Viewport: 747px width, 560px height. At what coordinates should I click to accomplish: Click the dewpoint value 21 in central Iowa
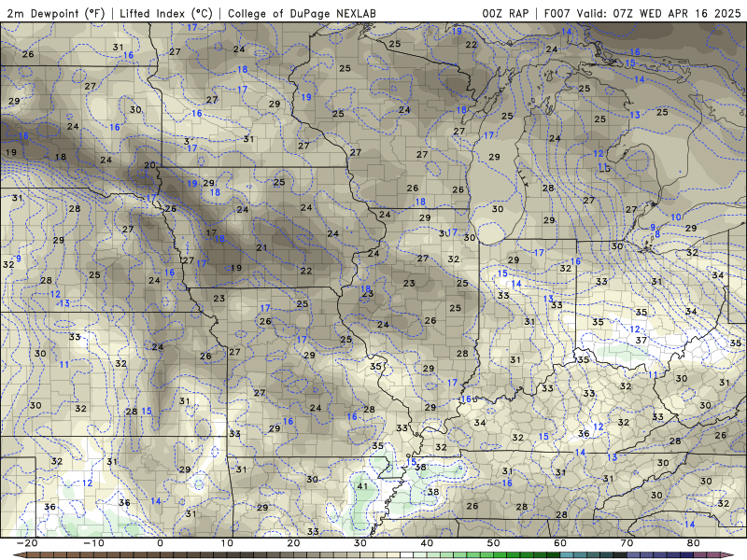261,247
